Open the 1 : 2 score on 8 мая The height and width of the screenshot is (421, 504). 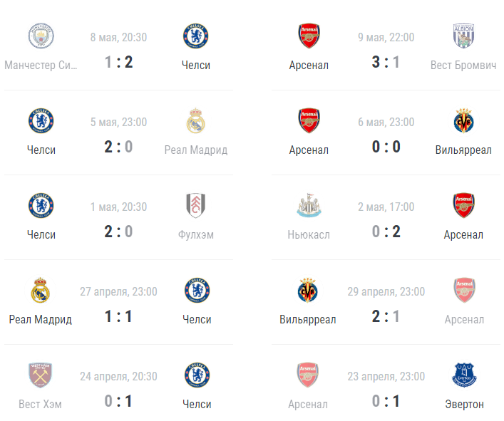tap(118, 62)
